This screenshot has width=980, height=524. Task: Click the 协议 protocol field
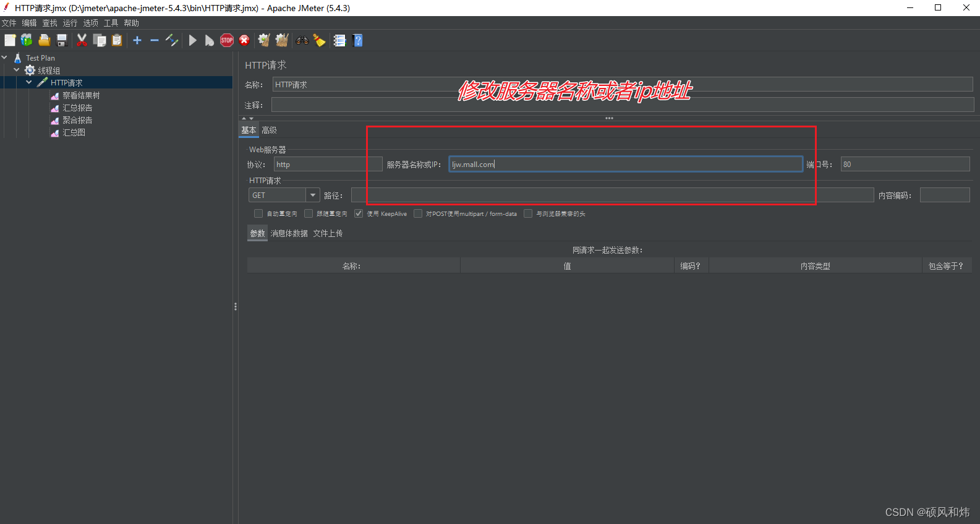[x=328, y=164]
